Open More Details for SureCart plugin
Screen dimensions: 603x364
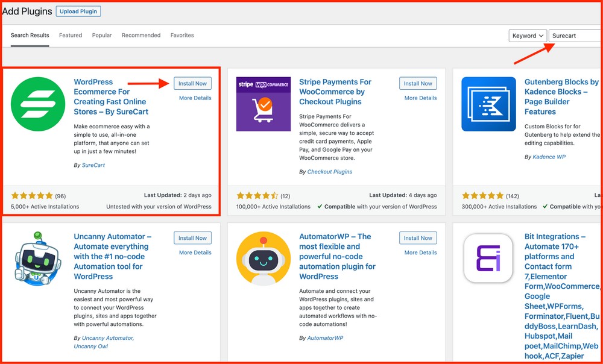(x=195, y=98)
